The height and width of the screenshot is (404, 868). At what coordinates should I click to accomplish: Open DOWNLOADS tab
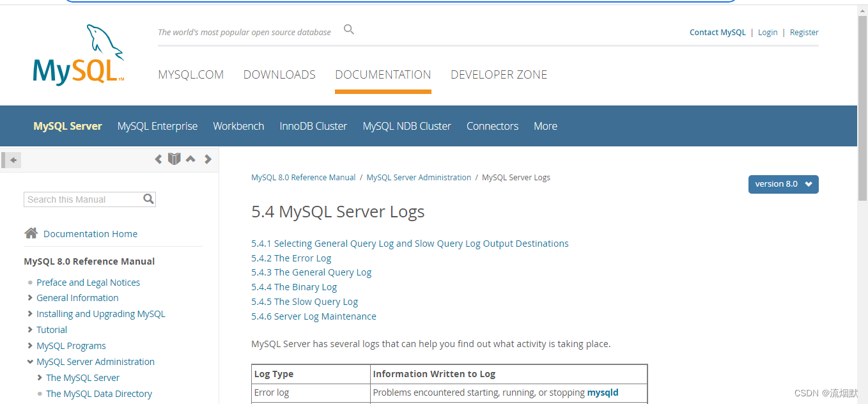[x=279, y=75]
